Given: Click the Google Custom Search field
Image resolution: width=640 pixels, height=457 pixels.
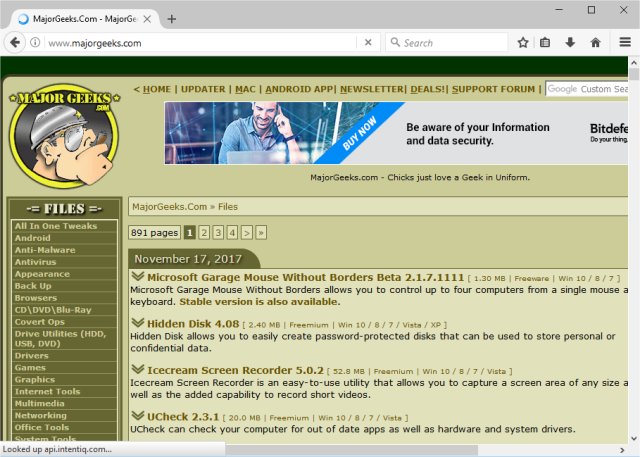Looking at the screenshot, I should [602, 89].
